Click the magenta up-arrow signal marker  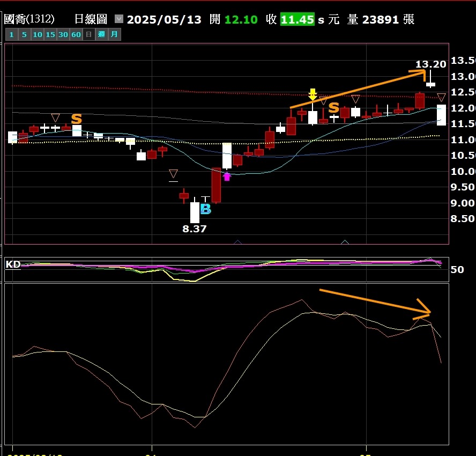click(x=227, y=176)
